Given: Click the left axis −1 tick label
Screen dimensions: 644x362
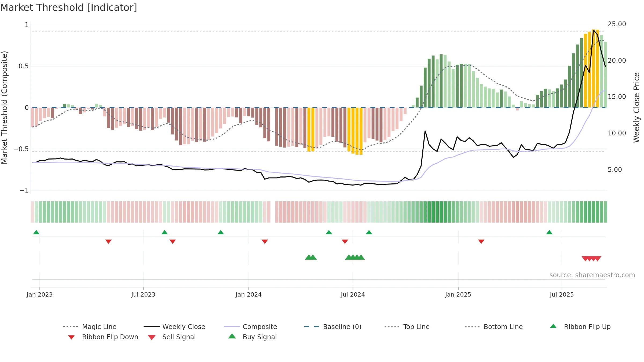Looking at the screenshot, I should click(x=24, y=190).
